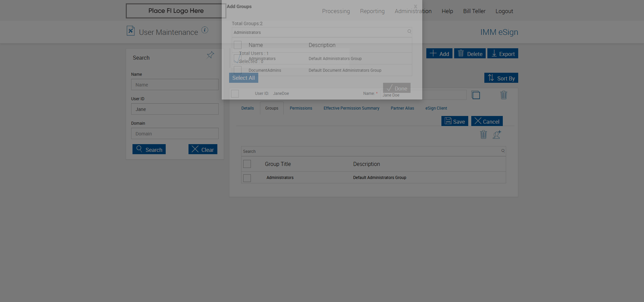Screen dimensions: 644x302
Task: Click the Add Groups search box containing Administrators
Action: click(322, 32)
